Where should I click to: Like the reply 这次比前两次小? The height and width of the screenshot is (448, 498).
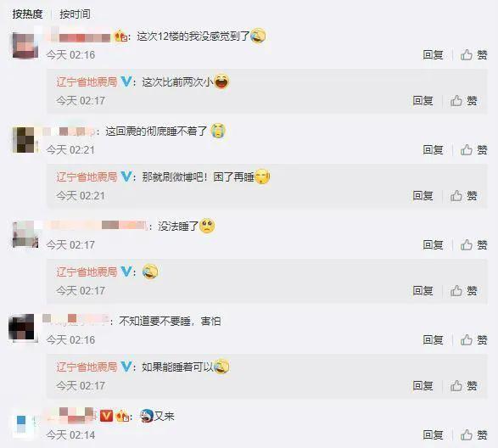(x=464, y=101)
